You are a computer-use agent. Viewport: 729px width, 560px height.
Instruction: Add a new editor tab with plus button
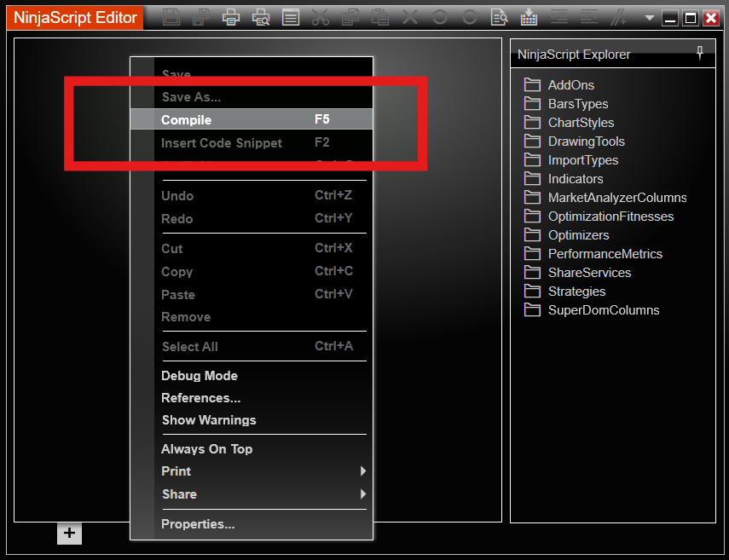(x=69, y=533)
